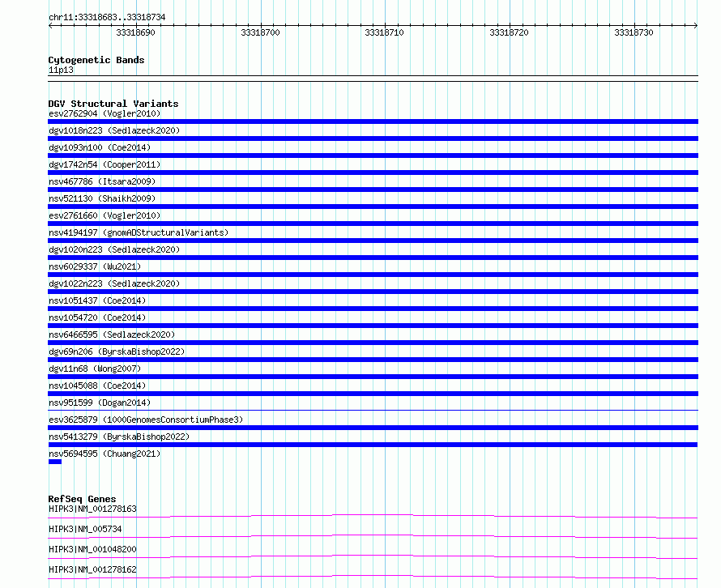Select variant dgv1022n223 (Sedlazeck2020)

tap(114, 283)
